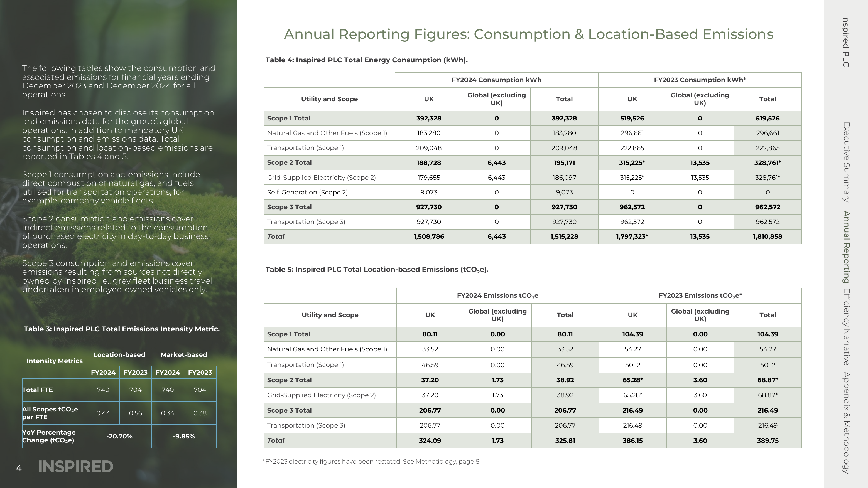Click the FY2023 UK emissions total 386.15
Image resolution: width=868 pixels, height=488 pixels.
(632, 440)
